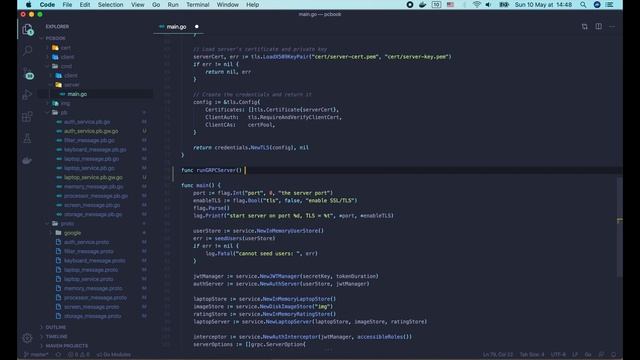Viewport: 640px width, 360px height.
Task: Collapse the proto folder
Action: (96, 224)
